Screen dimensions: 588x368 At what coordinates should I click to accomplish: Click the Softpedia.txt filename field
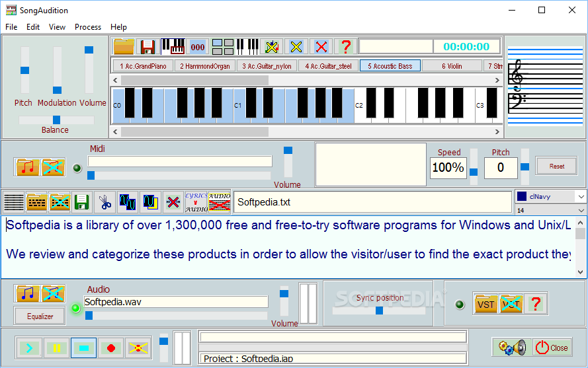(x=373, y=202)
